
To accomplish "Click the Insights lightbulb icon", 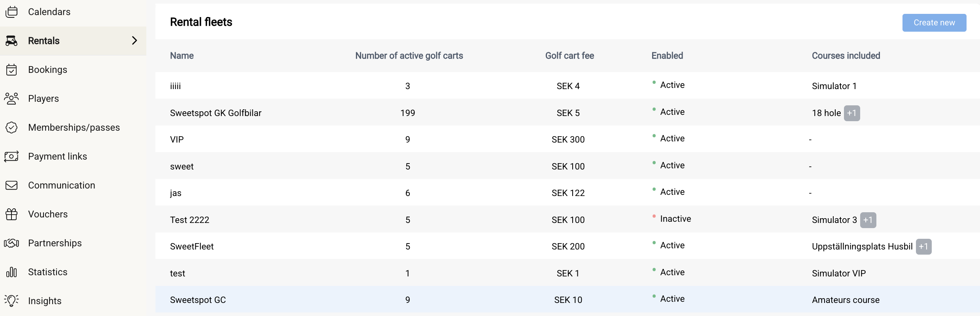I will click(12, 301).
